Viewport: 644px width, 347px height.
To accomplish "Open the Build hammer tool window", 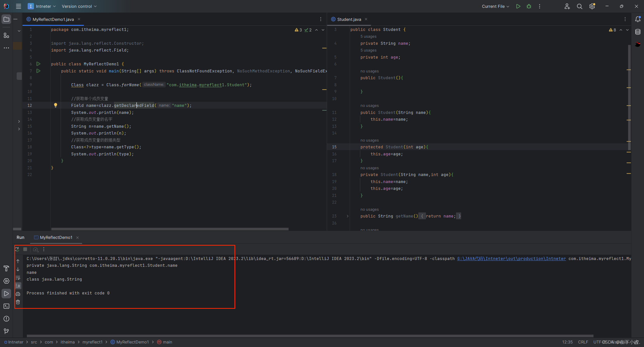I will (x=6, y=268).
